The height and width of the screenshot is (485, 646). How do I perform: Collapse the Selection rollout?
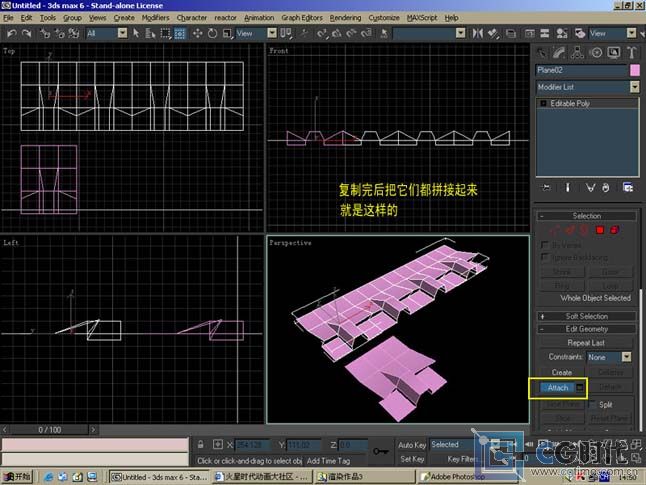click(586, 216)
